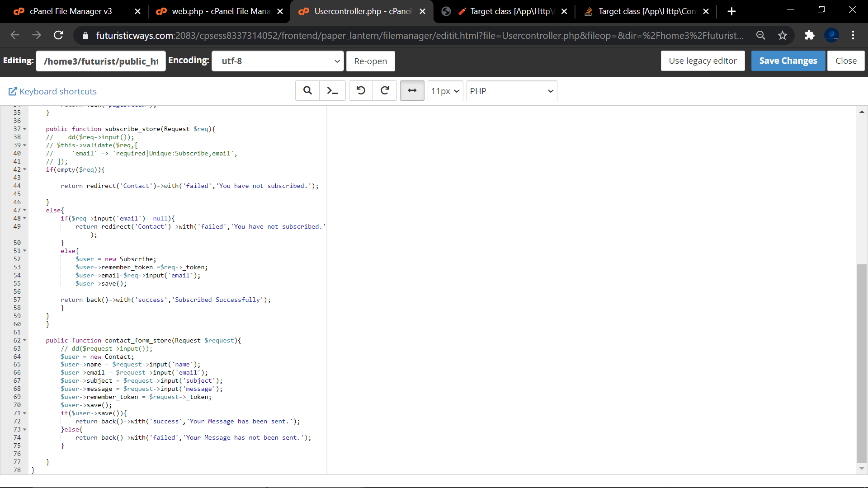Switch to the web.php File Manager tab
The height and width of the screenshot is (488, 868).
220,11
